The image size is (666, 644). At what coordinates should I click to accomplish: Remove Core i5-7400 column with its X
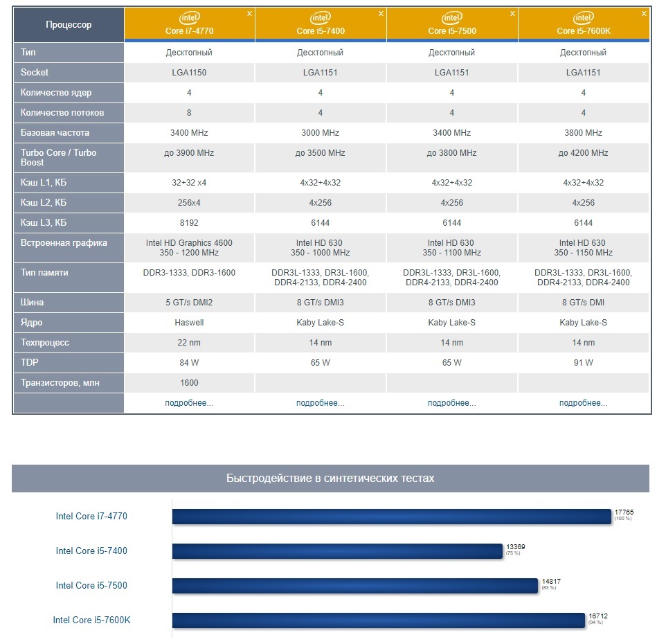[381, 13]
